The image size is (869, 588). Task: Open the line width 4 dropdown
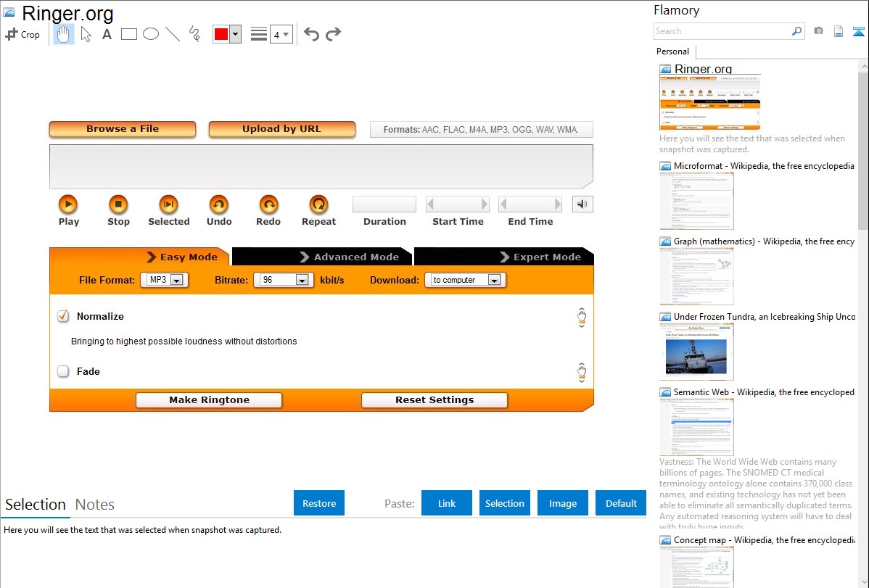click(281, 34)
